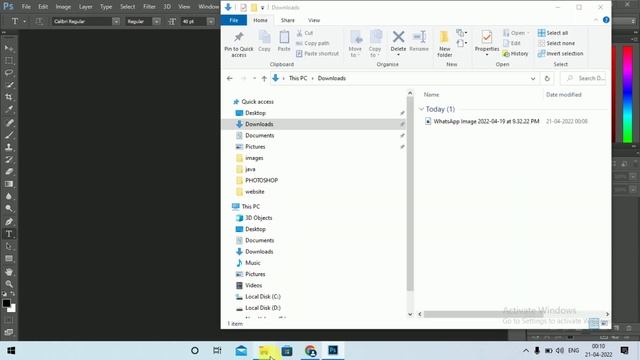Open the File tab in Explorer
Viewport: 640px width, 360px height.
[233, 20]
